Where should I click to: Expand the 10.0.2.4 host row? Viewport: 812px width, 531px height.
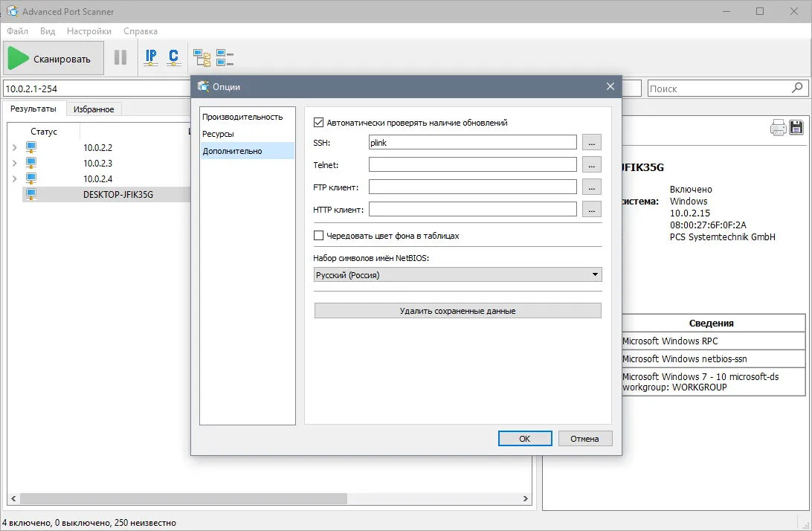[x=15, y=178]
